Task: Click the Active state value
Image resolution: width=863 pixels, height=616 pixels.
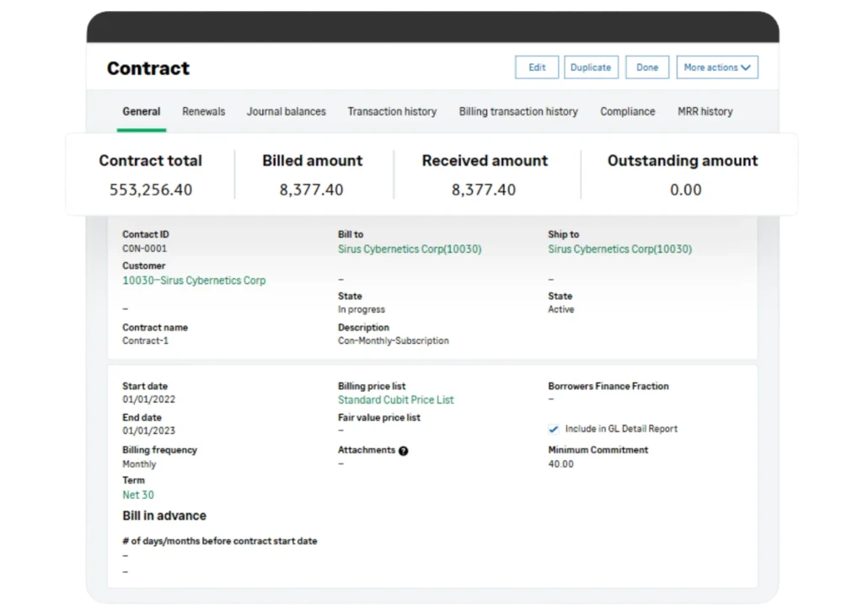Action: click(x=560, y=310)
